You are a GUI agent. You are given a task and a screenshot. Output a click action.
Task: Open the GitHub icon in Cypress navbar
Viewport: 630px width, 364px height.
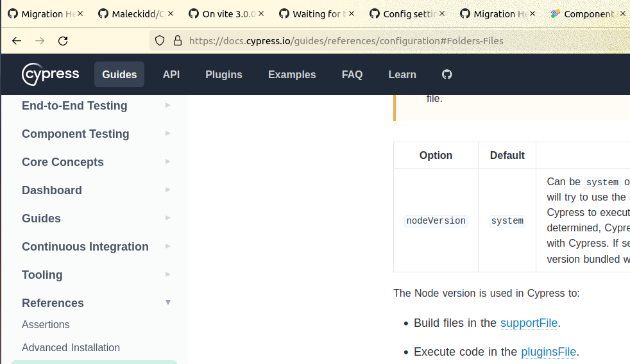pyautogui.click(x=447, y=74)
